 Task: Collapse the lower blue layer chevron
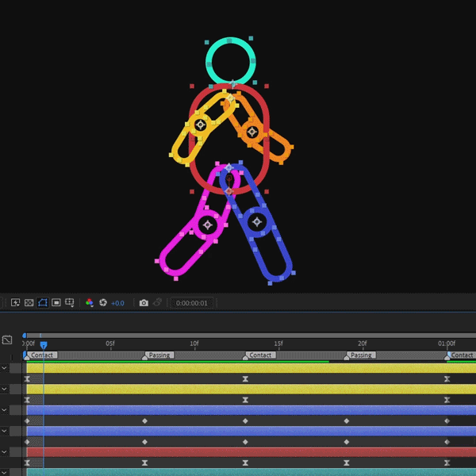[x=4, y=431]
